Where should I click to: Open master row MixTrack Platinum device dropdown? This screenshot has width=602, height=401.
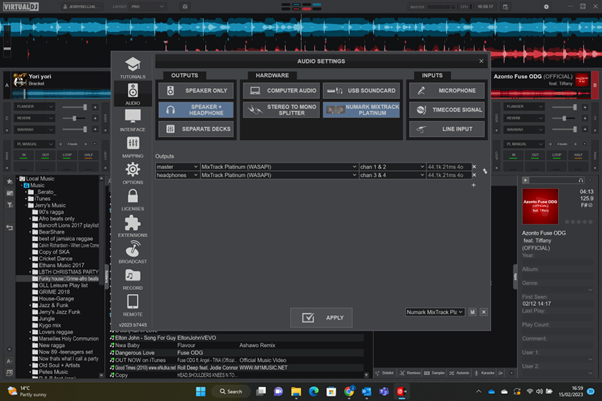click(x=279, y=167)
